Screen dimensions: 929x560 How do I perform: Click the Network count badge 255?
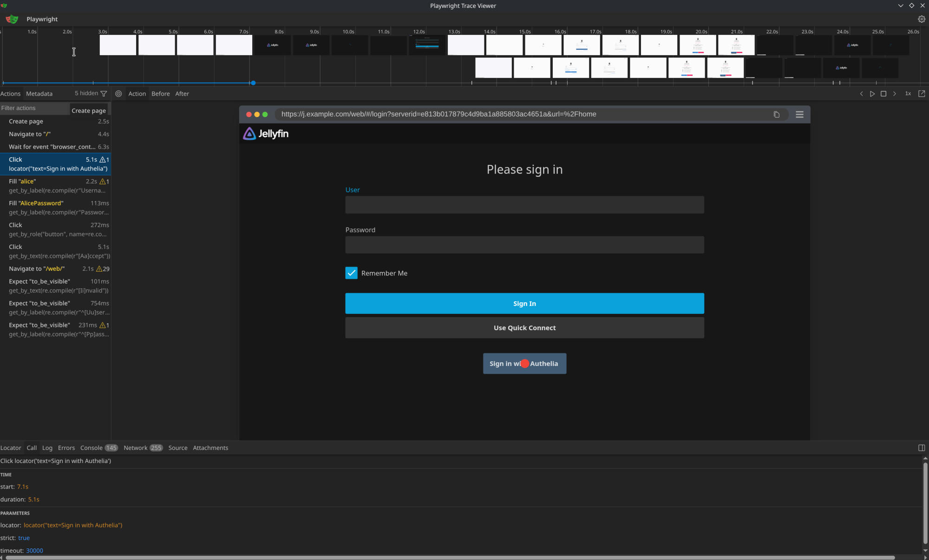pos(156,448)
